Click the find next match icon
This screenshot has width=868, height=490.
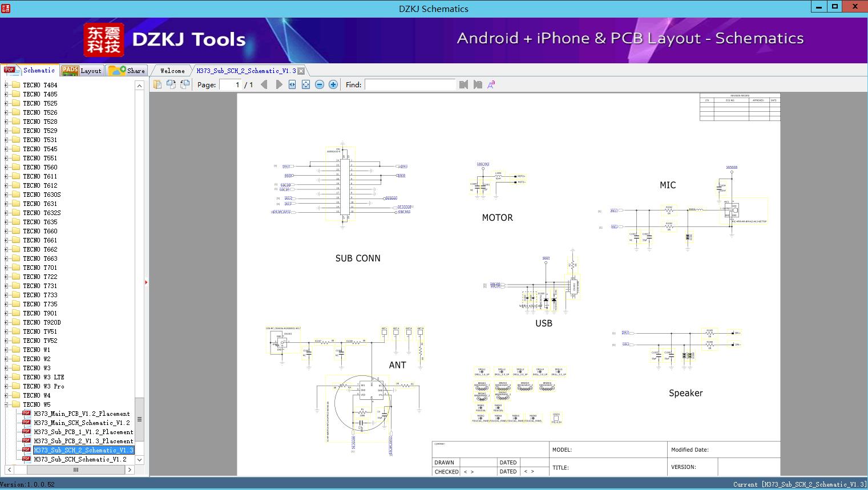click(x=478, y=84)
